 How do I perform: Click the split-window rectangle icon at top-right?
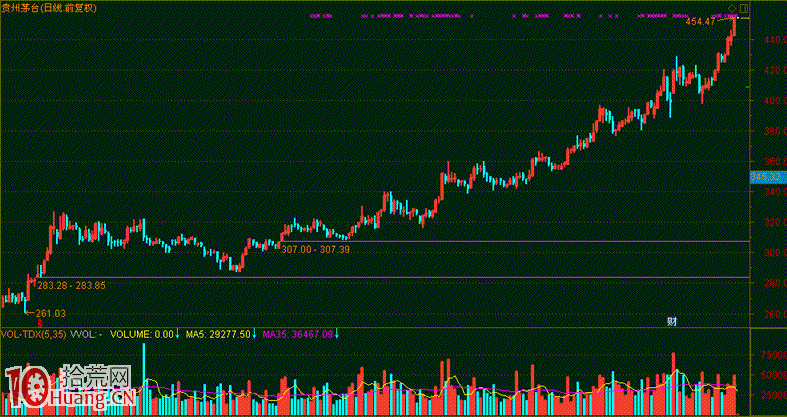point(744,8)
